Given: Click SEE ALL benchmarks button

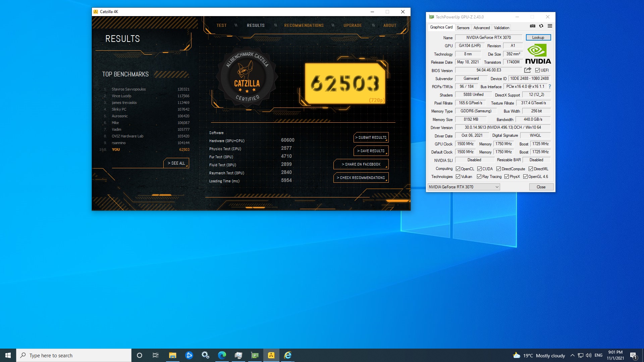Looking at the screenshot, I should [176, 163].
